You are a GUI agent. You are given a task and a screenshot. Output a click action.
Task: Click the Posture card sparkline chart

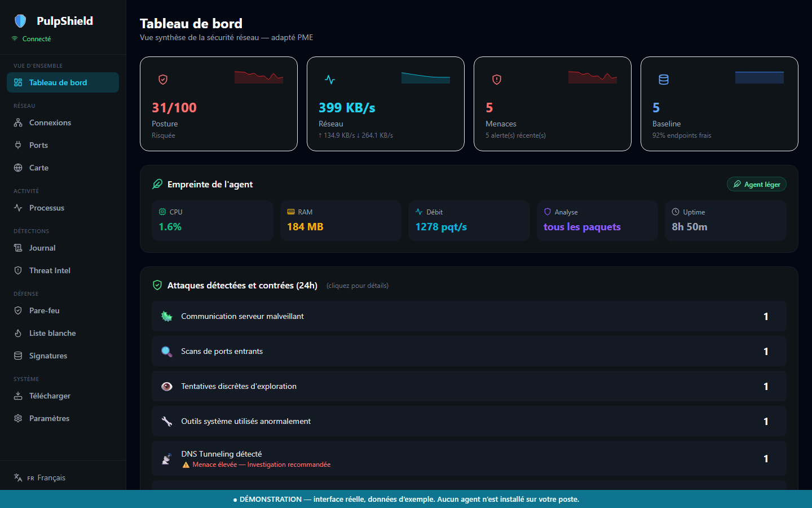[x=259, y=77]
